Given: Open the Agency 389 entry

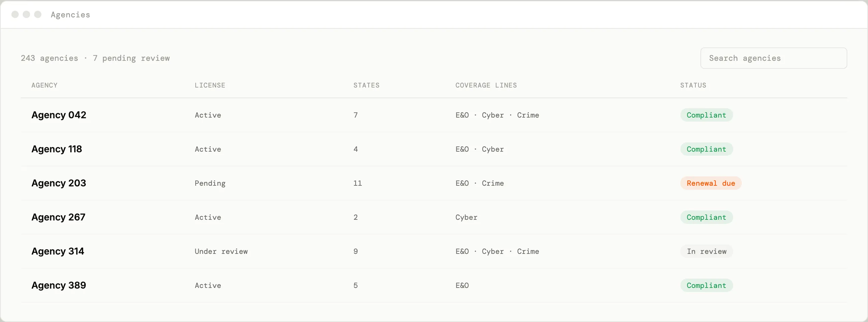Looking at the screenshot, I should point(434,285).
